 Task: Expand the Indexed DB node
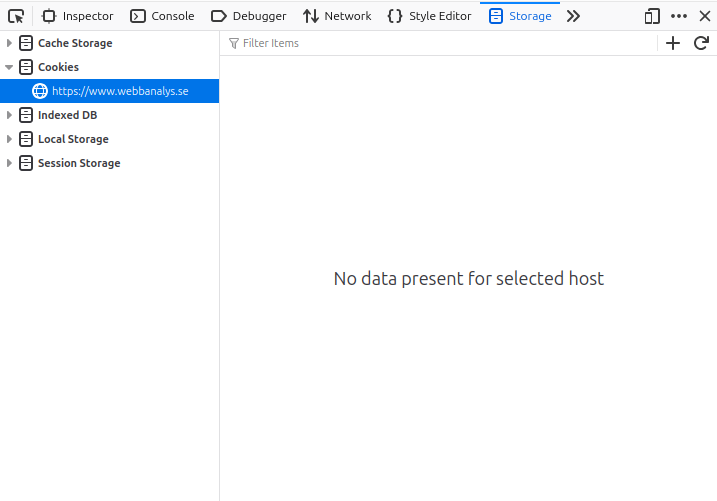point(10,115)
